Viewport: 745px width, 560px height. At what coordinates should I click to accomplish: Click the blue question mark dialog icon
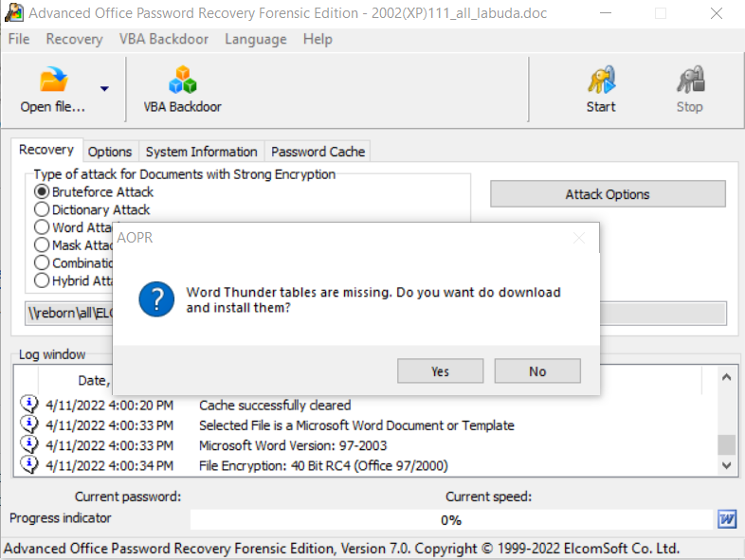tap(156, 299)
